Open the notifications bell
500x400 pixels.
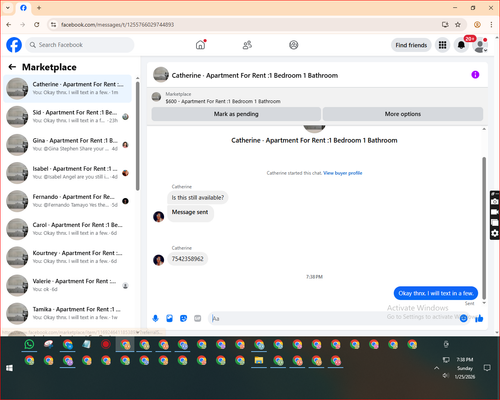pos(461,45)
